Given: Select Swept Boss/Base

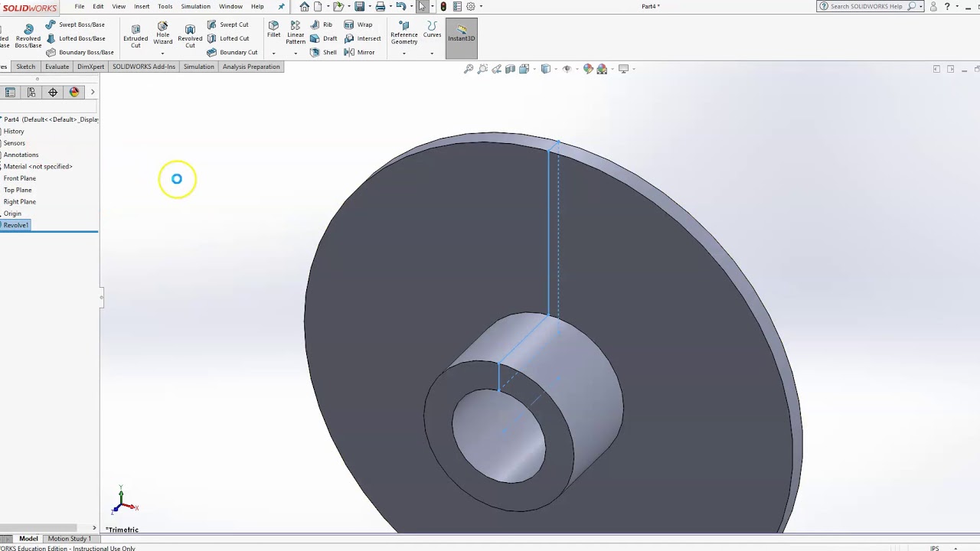Looking at the screenshot, I should 75,24.
